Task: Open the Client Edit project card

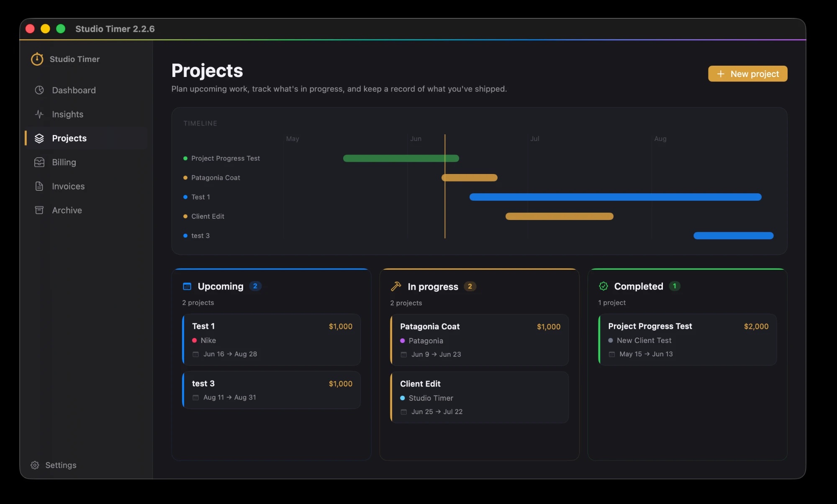Action: (x=479, y=397)
